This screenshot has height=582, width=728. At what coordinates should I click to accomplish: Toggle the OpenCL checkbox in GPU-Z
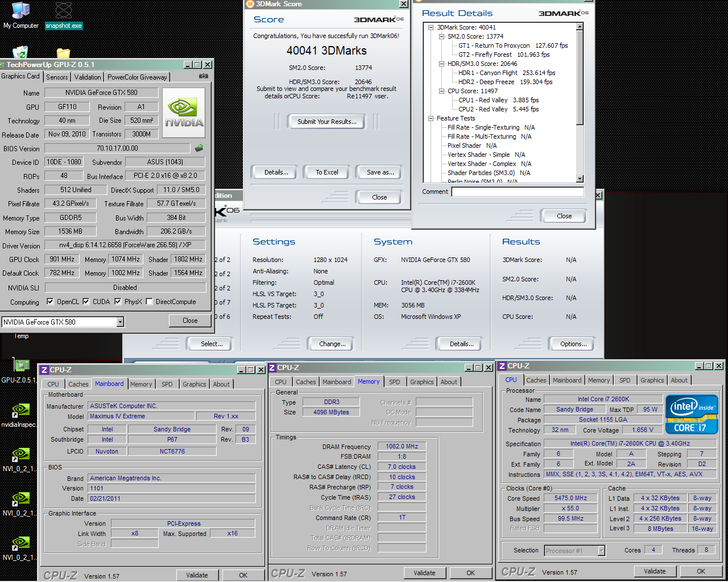50,302
